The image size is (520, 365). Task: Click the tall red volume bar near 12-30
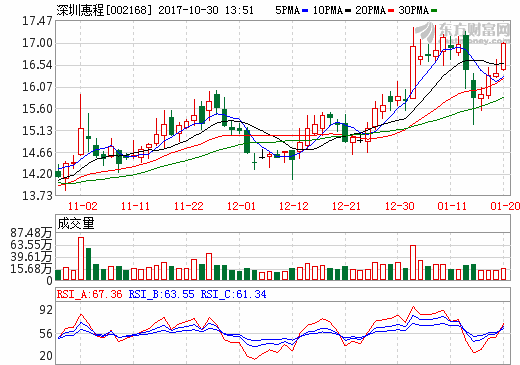pos(413,263)
